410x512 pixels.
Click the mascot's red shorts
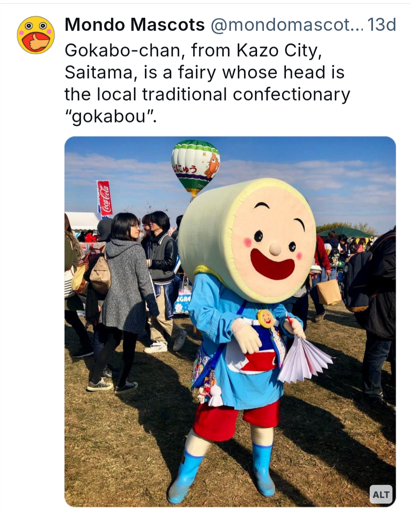coord(236,420)
